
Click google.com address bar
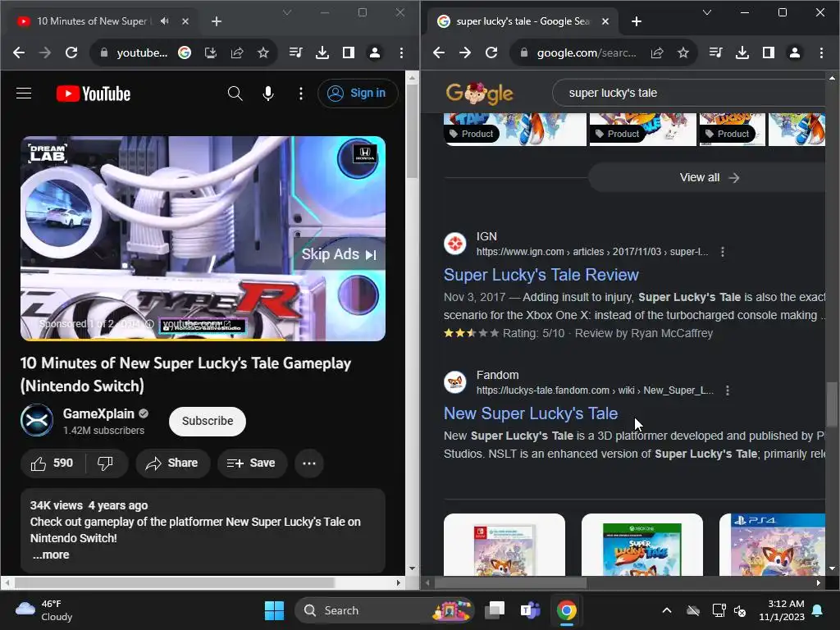point(587,52)
